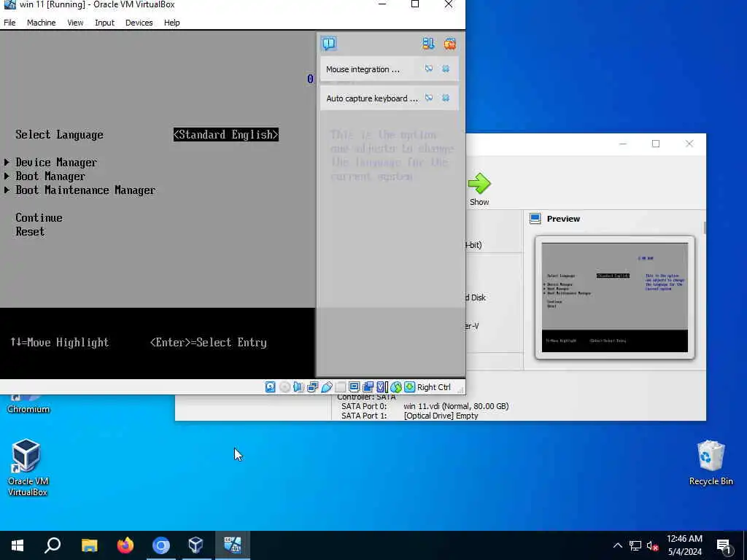747x560 pixels.
Task: Click the VM window resize grip
Action: [460, 389]
